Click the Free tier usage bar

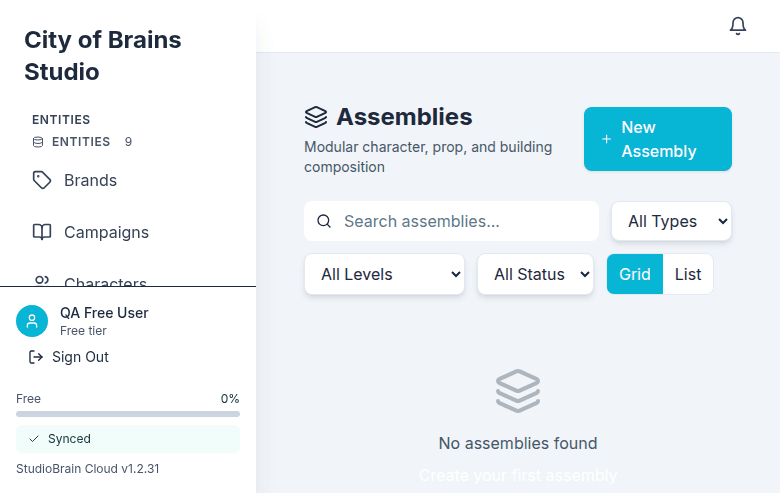[x=128, y=414]
